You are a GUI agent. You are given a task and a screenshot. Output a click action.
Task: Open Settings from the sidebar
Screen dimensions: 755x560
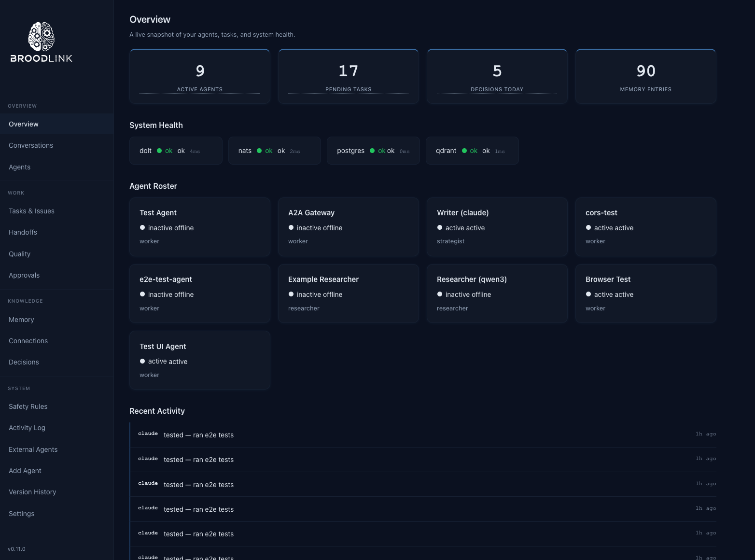(x=21, y=514)
